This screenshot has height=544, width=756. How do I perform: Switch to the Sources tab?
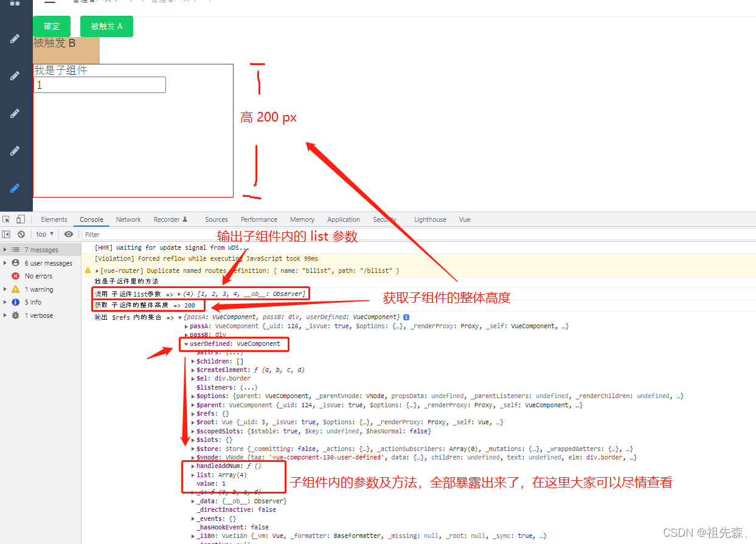point(217,219)
